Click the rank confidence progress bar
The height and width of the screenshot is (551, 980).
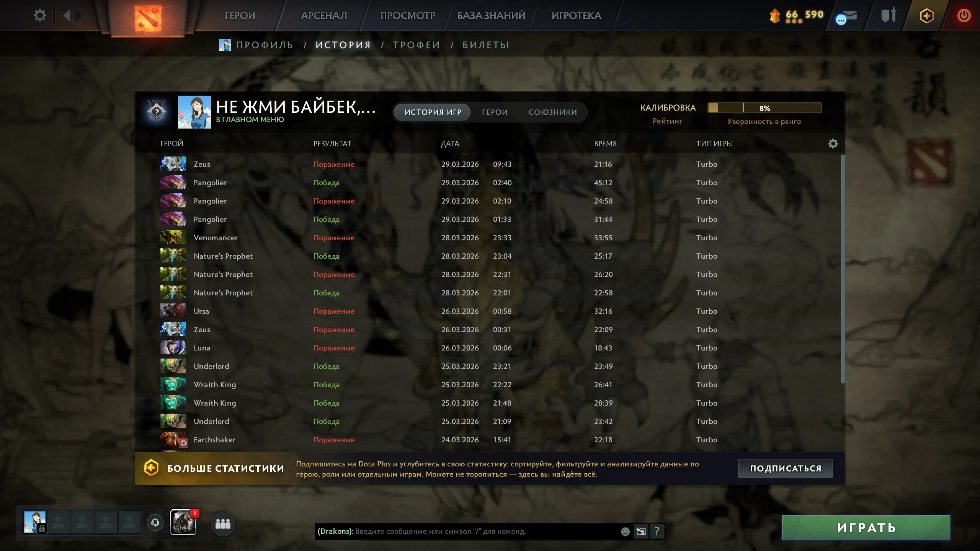point(764,108)
